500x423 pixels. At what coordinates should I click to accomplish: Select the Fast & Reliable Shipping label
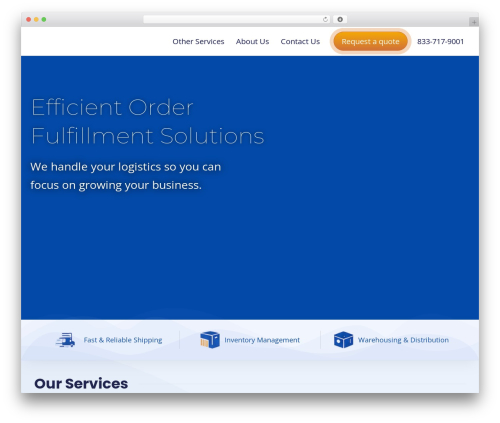pos(123,340)
